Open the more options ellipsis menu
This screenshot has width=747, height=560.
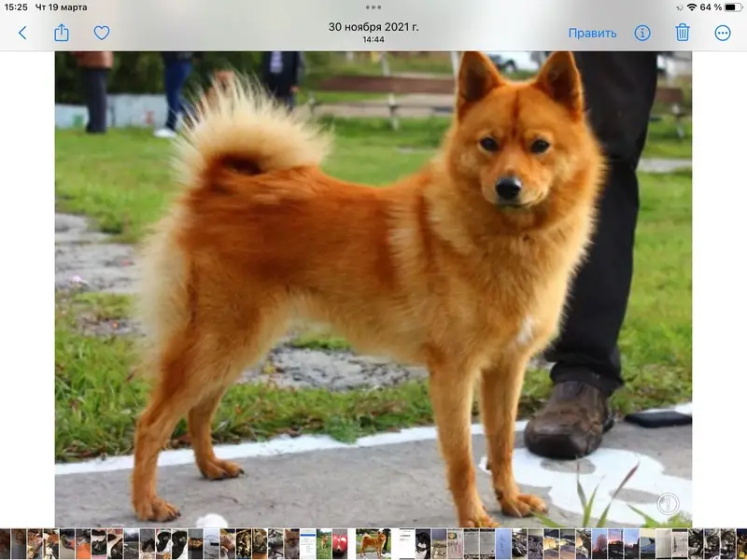click(723, 33)
